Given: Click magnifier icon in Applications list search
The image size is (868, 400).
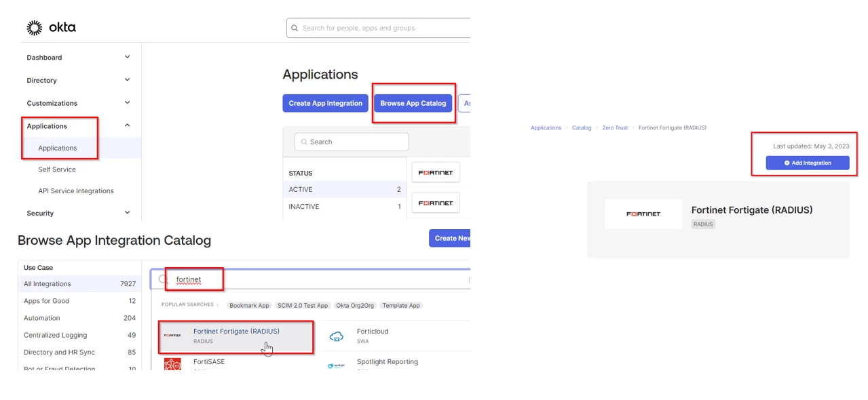Looking at the screenshot, I should click(304, 142).
